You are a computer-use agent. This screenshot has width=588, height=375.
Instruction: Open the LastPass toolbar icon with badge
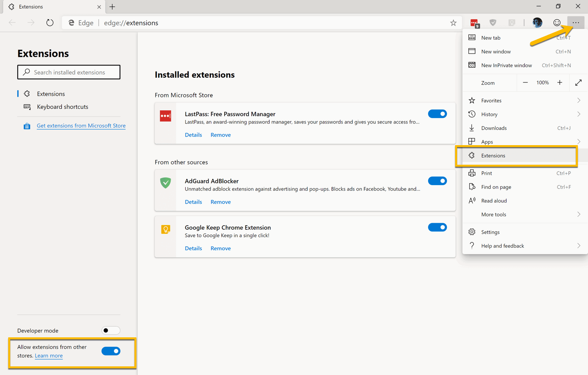pos(475,23)
